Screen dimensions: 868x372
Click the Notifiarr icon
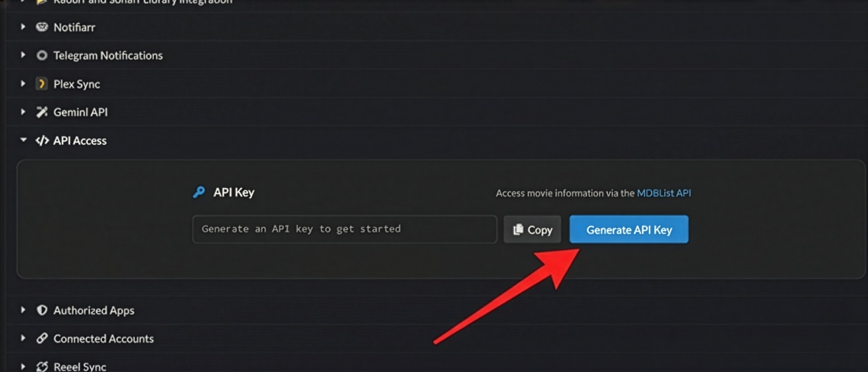click(x=42, y=27)
